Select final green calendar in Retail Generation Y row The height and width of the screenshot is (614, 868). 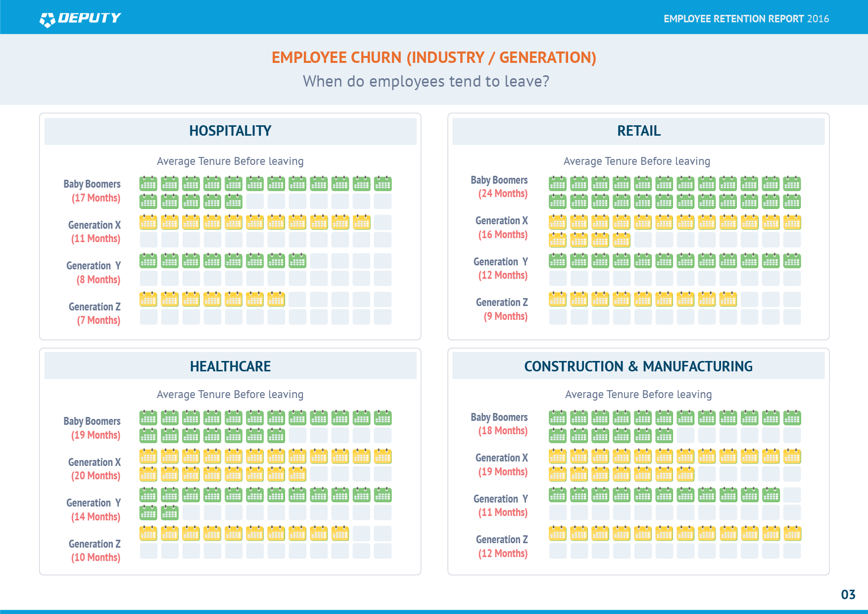[x=792, y=260]
